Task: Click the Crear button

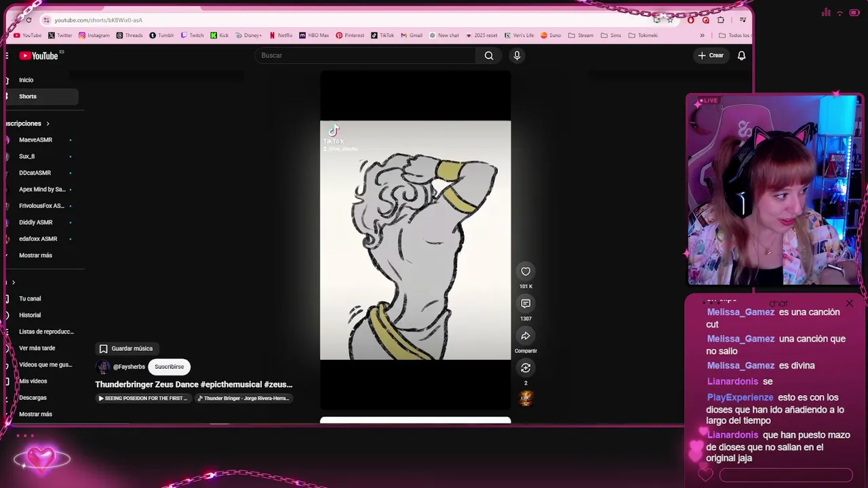Action: [x=711, y=56]
